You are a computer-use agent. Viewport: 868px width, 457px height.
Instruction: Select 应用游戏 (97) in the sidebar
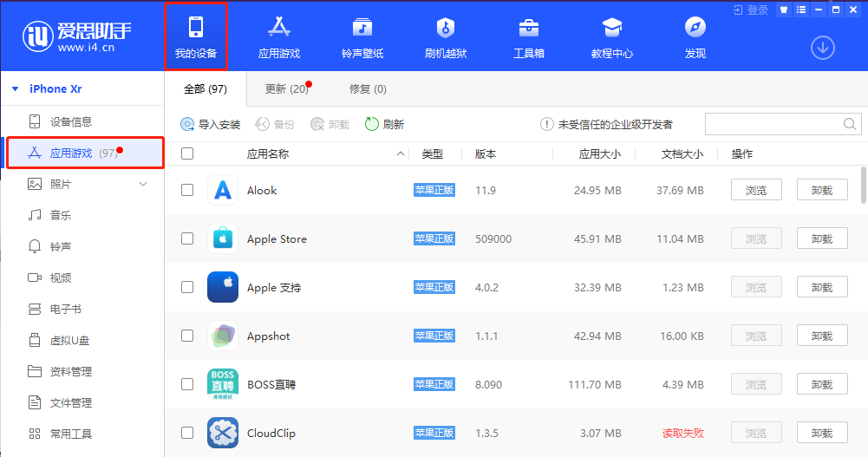pos(85,153)
